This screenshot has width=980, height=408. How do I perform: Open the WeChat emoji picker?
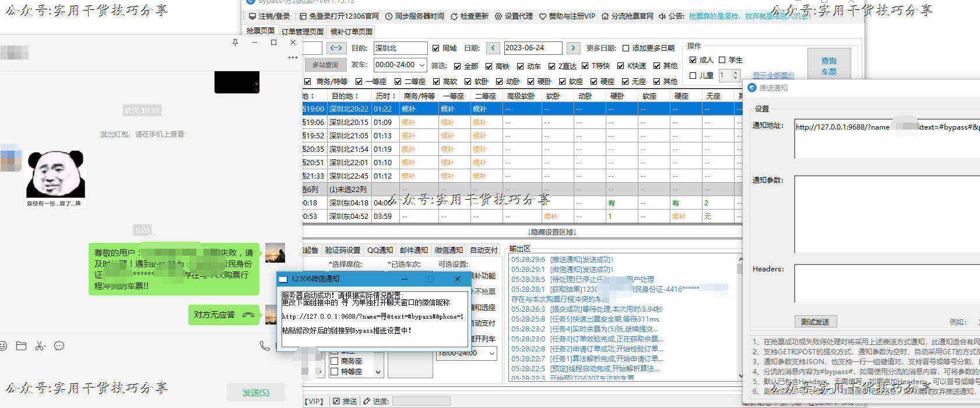coord(3,346)
